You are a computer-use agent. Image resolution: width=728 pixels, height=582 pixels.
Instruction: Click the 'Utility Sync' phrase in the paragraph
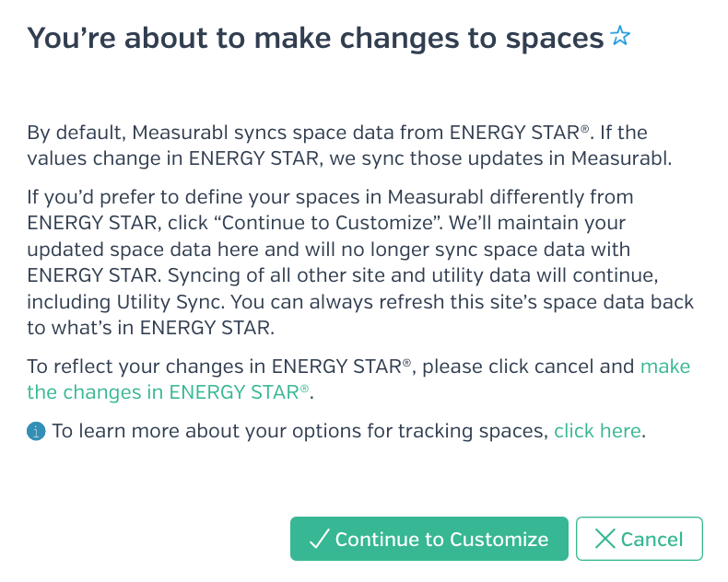(x=170, y=303)
